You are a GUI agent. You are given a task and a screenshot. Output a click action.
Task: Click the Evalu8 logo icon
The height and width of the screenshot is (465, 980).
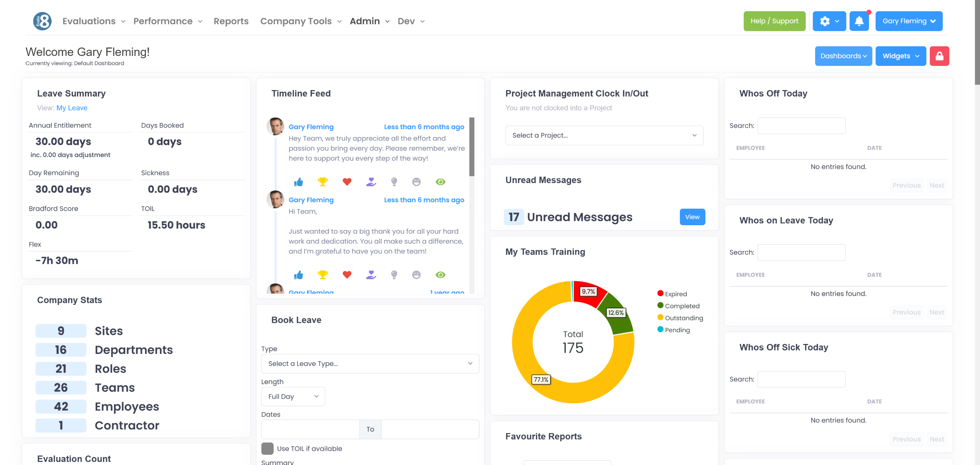[42, 21]
